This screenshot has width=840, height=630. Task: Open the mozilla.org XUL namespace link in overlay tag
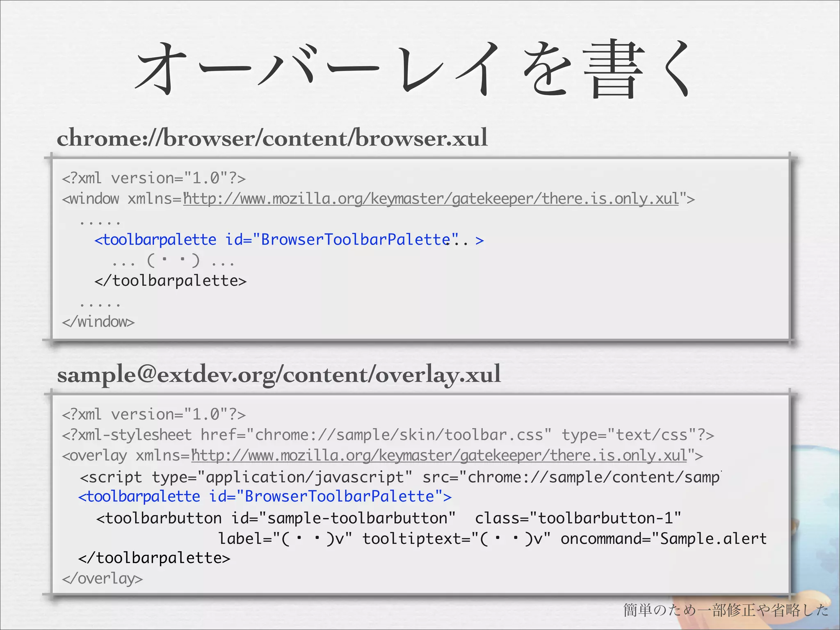tap(439, 456)
